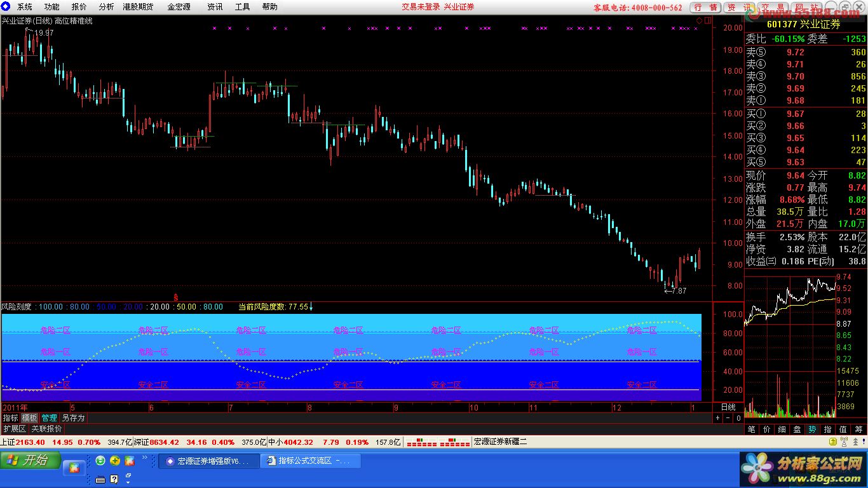Image resolution: width=868 pixels, height=488 pixels.
Task: Open the 分析 menu
Action: [x=107, y=7]
